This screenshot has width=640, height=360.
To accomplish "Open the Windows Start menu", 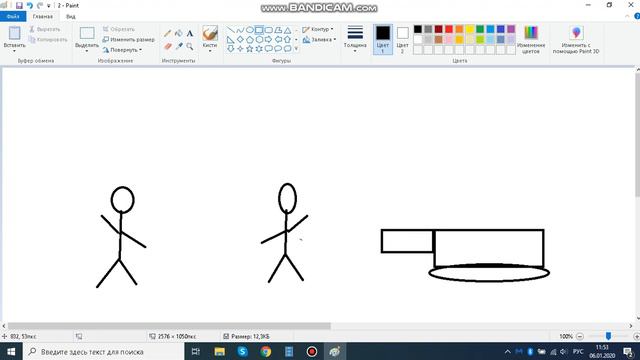I will point(11,351).
